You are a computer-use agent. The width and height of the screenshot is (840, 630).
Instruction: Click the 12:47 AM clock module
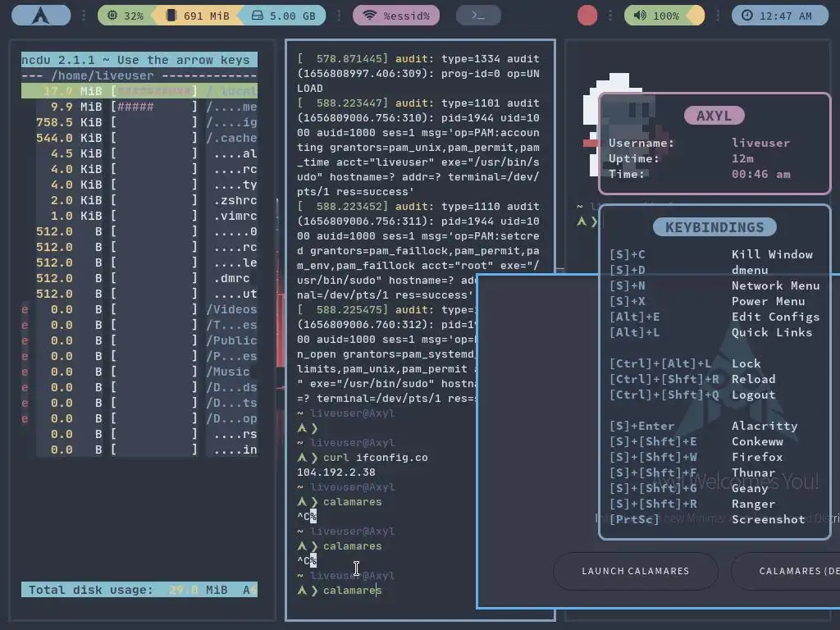780,16
